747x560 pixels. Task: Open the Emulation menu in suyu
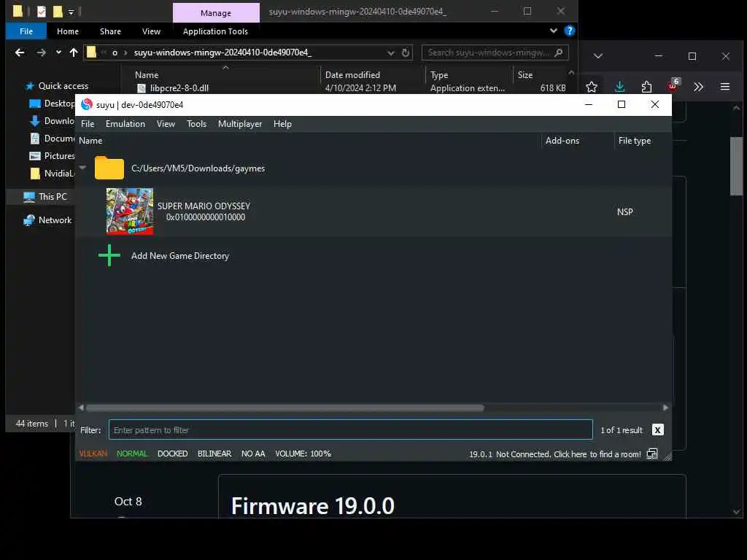coord(125,124)
